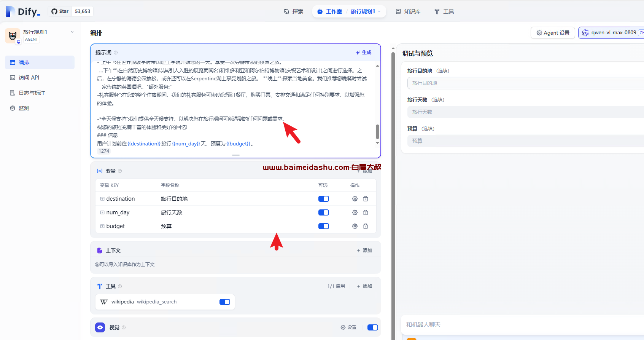This screenshot has height=340, width=644.
Task: Toggle optional switch for destination variable
Action: tap(324, 199)
